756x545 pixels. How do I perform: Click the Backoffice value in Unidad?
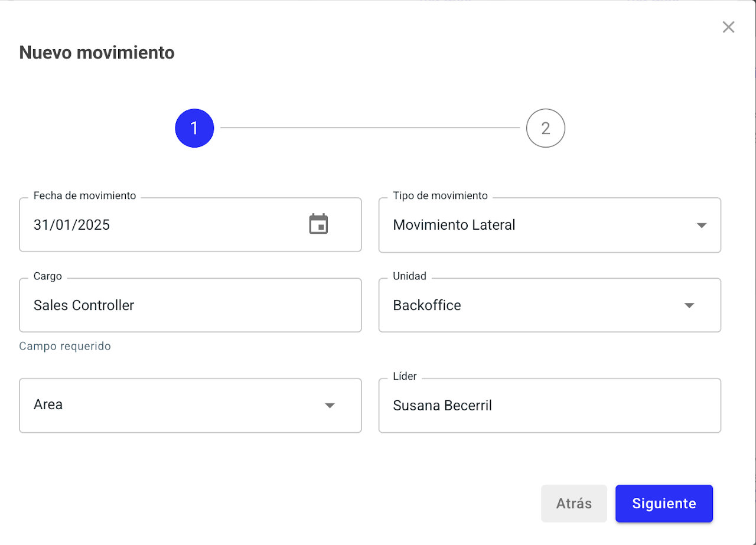pos(426,305)
